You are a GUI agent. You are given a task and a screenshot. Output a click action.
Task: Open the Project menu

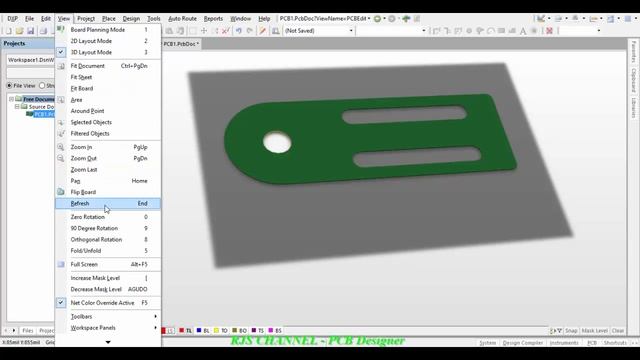tap(86, 19)
